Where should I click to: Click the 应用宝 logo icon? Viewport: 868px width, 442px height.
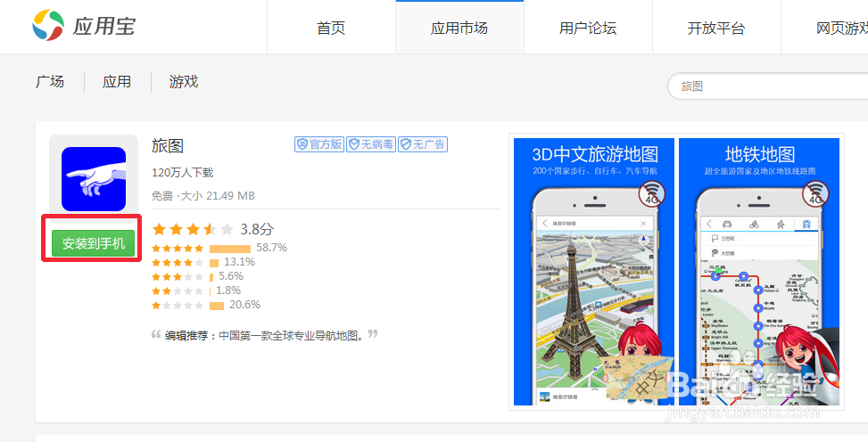point(48,26)
